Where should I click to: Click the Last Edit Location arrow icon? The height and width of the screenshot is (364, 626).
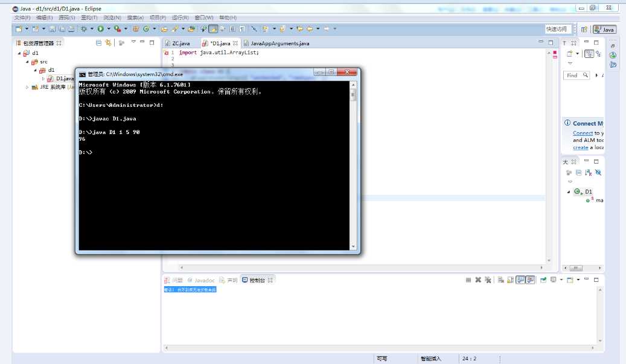[x=299, y=29]
